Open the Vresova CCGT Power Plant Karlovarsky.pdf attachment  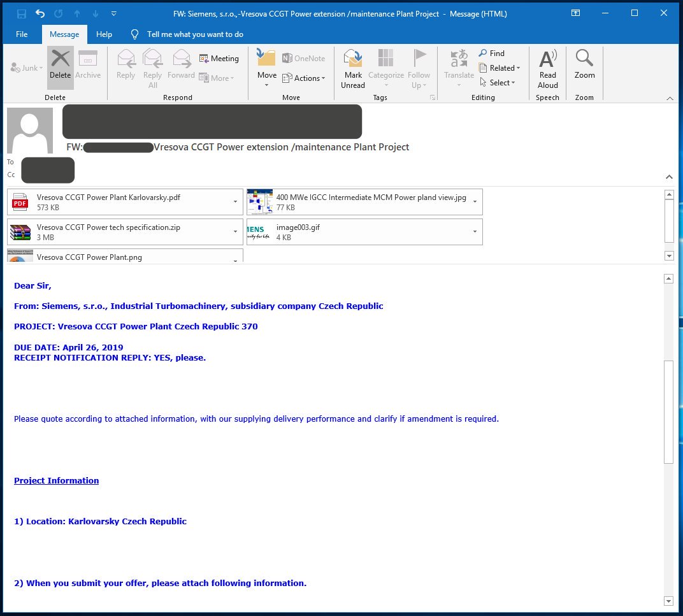108,202
